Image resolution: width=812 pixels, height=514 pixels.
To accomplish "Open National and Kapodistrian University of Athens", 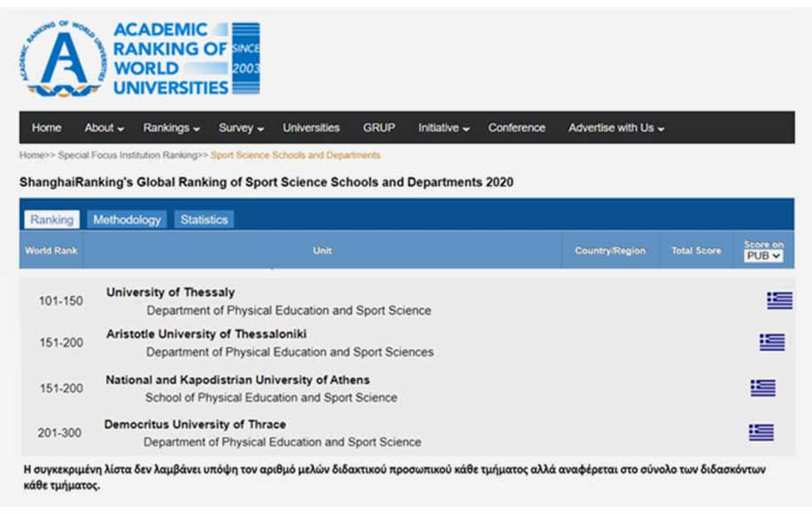I will point(237,380).
